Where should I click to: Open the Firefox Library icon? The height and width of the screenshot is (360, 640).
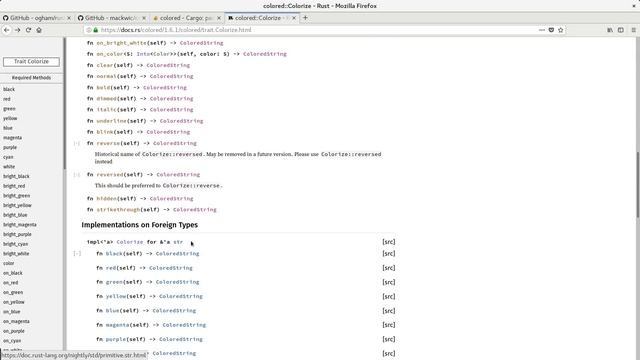610,30
